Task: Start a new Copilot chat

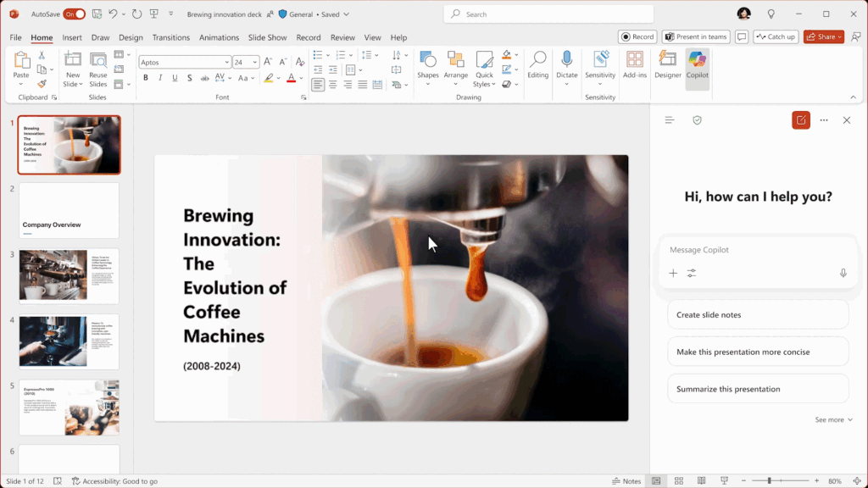Action: pyautogui.click(x=800, y=120)
